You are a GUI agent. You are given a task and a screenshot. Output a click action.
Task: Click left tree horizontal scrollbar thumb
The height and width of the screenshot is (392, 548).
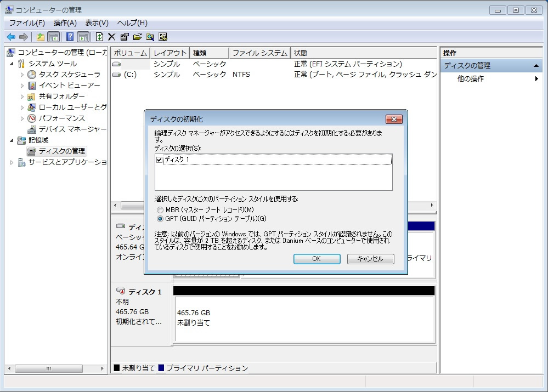(x=49, y=368)
